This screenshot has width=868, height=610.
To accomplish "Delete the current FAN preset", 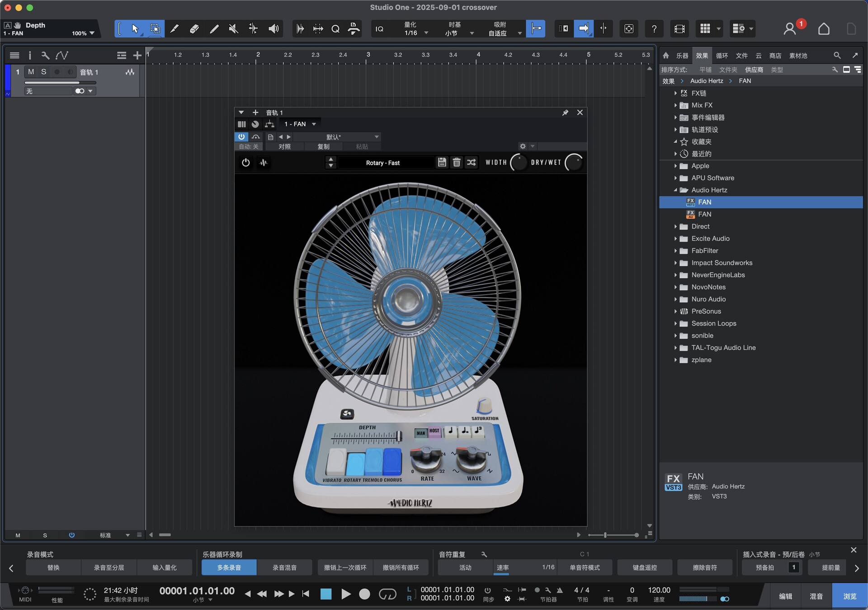I will [x=457, y=162].
